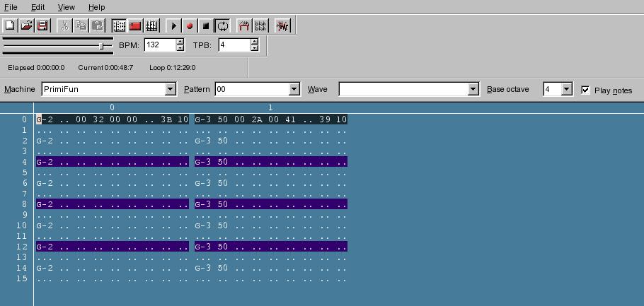The width and height of the screenshot is (644, 306).
Task: Decrease BPM with the down arrow
Action: tap(180, 48)
